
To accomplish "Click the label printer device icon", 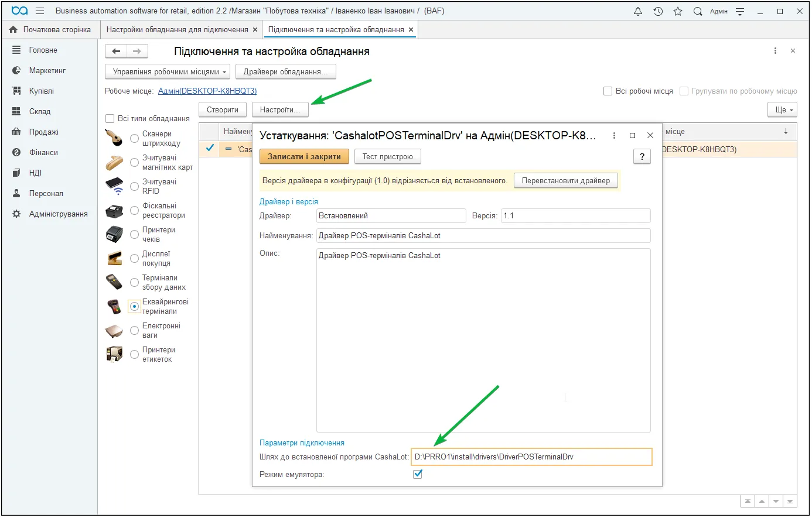I will [x=114, y=354].
